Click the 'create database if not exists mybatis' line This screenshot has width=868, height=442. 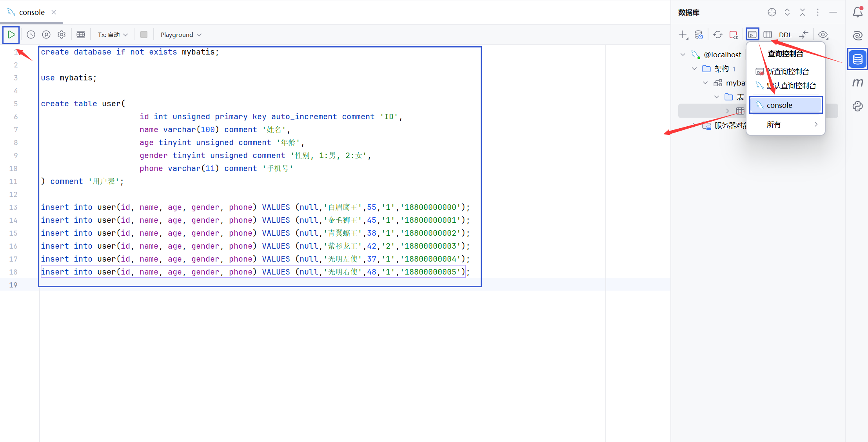pyautogui.click(x=130, y=52)
